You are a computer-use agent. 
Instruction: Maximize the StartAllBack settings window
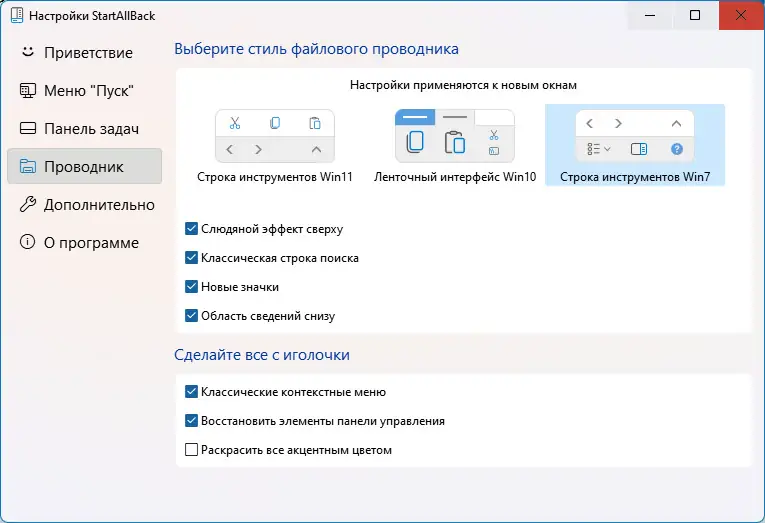pyautogui.click(x=695, y=15)
